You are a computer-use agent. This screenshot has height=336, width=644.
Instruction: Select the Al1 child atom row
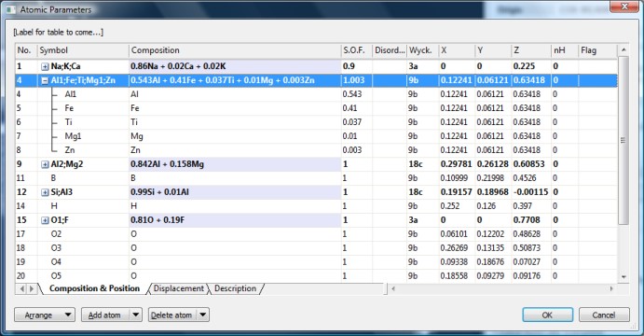pyautogui.click(x=316, y=94)
